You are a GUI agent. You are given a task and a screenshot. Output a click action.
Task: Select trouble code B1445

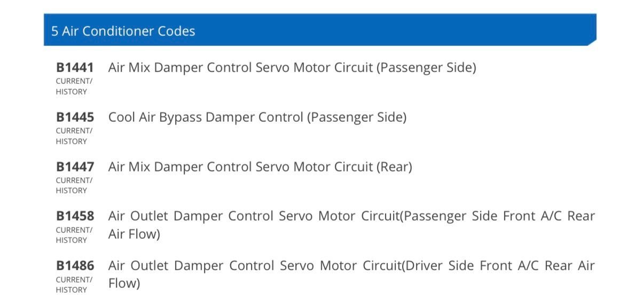click(x=75, y=117)
